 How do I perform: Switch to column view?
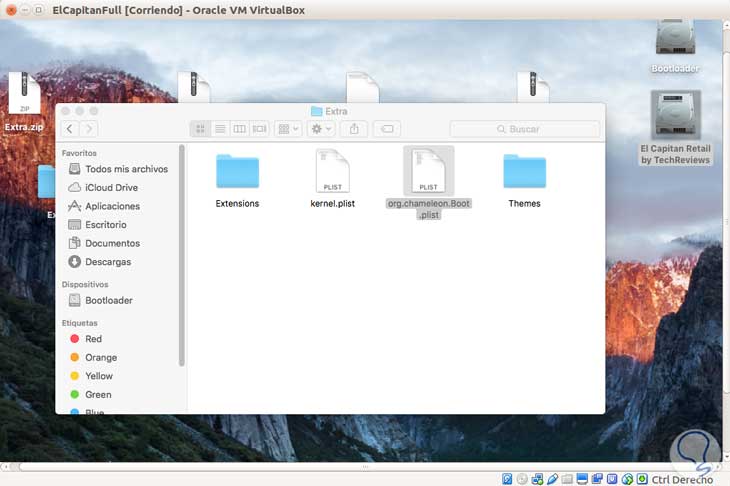point(240,129)
